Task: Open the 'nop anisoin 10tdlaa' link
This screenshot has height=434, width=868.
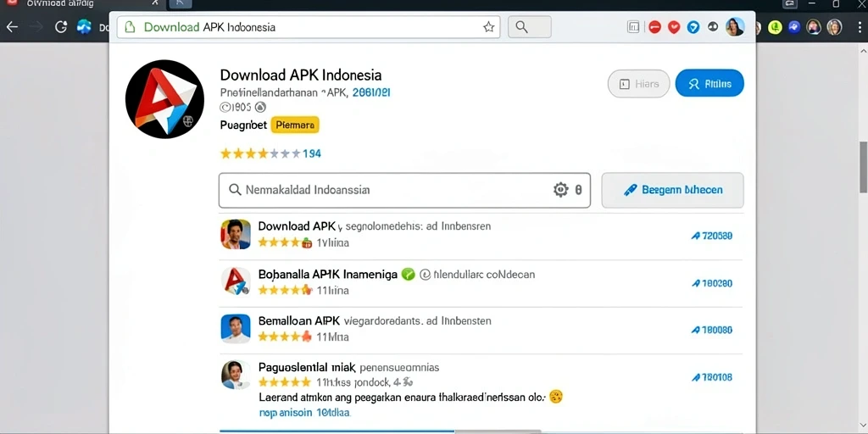Action: click(304, 413)
